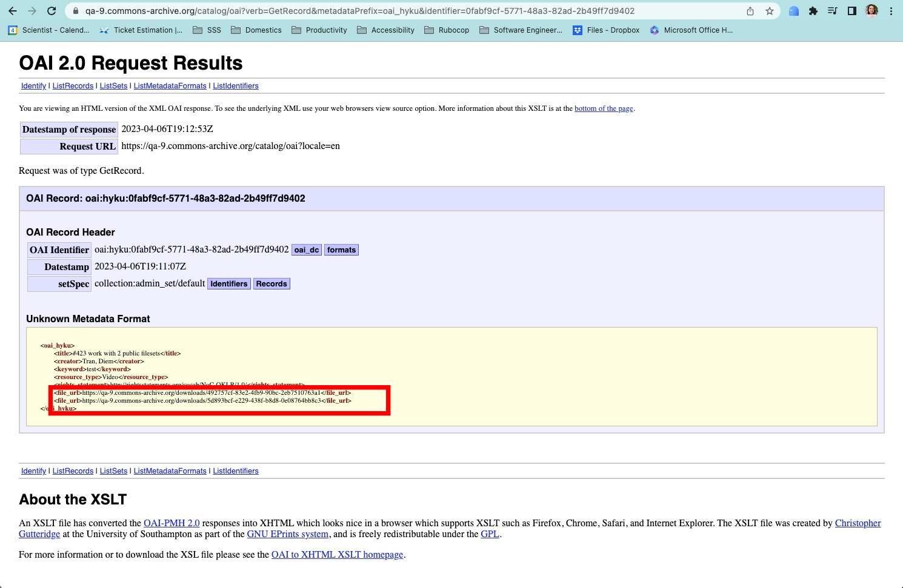Click inside the browser address bar
903x588 pixels.
pyautogui.click(x=364, y=10)
